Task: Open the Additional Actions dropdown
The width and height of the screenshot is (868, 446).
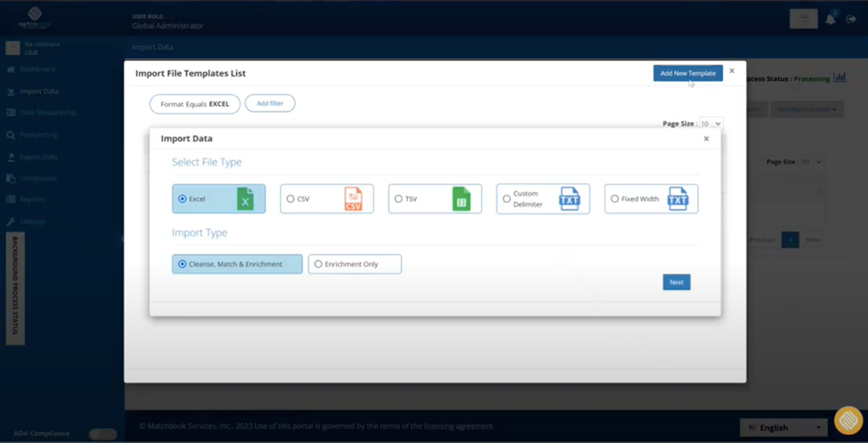Action: coord(807,109)
